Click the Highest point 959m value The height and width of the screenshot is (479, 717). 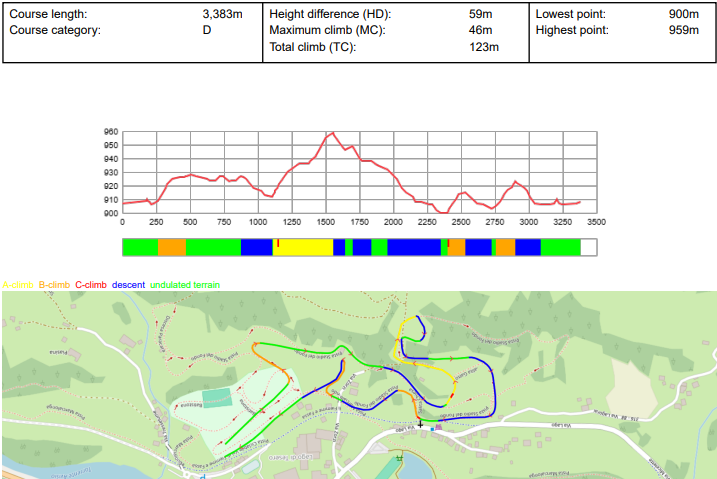click(x=683, y=31)
